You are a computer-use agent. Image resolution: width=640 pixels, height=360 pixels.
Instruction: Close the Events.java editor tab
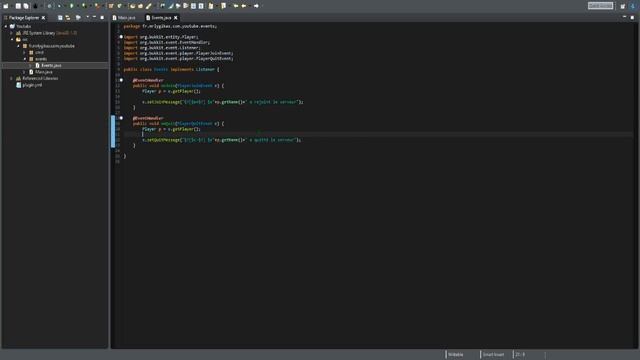[176, 18]
